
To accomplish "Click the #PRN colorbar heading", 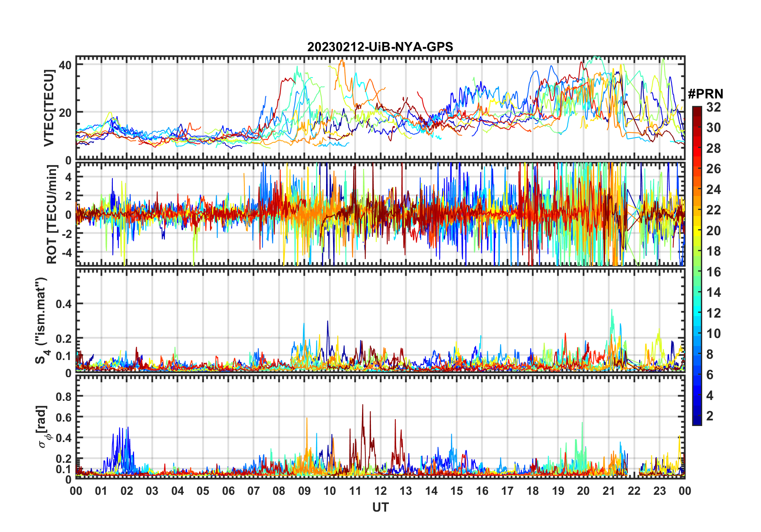I will 706,94.
